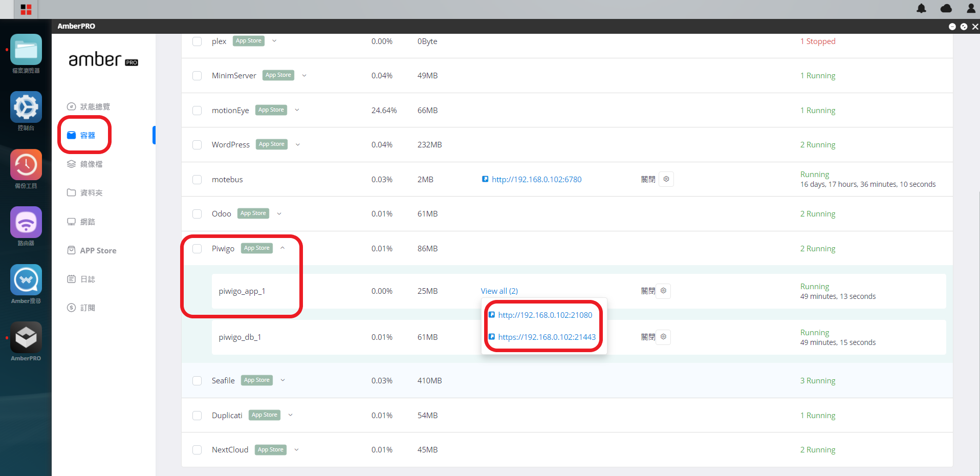Select the WordPress row checkbox

(197, 145)
